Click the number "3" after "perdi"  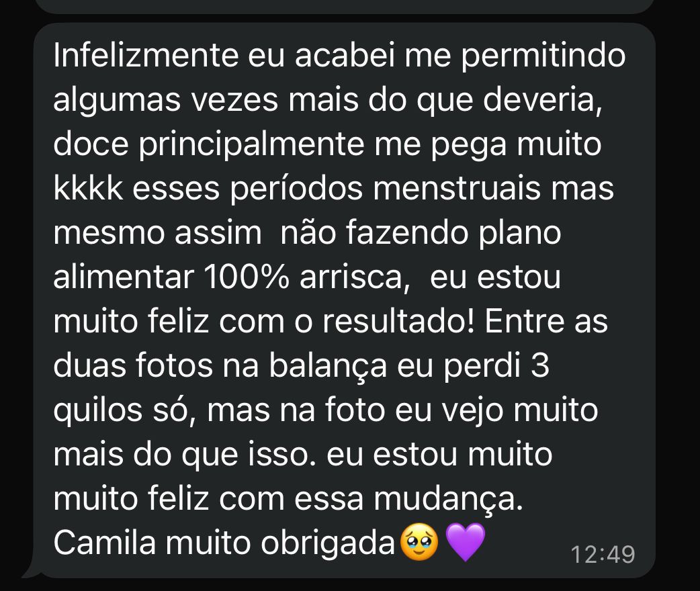coord(540,365)
